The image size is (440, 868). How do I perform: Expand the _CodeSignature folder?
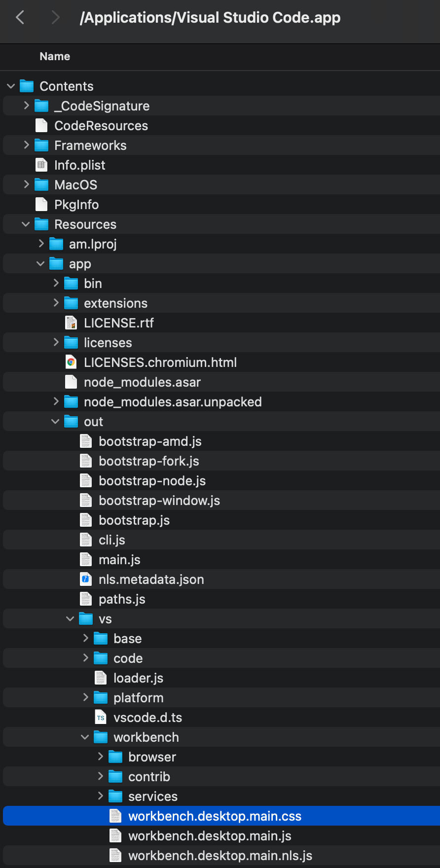coord(26,106)
